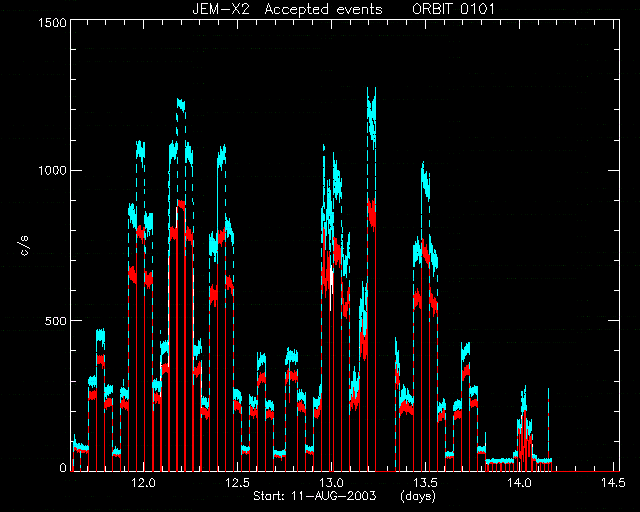Click the y-axis label 'c/s'
The width and height of the screenshot is (640, 512).
pos(25,245)
